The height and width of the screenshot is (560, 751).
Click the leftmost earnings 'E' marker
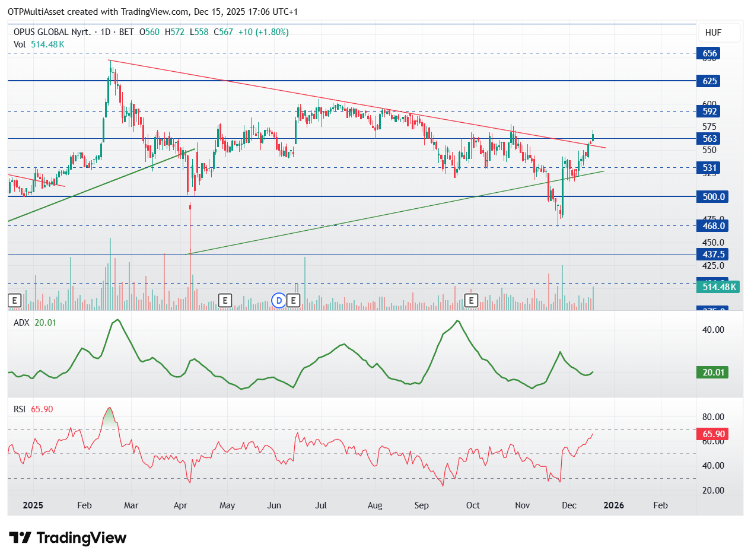pos(15,301)
